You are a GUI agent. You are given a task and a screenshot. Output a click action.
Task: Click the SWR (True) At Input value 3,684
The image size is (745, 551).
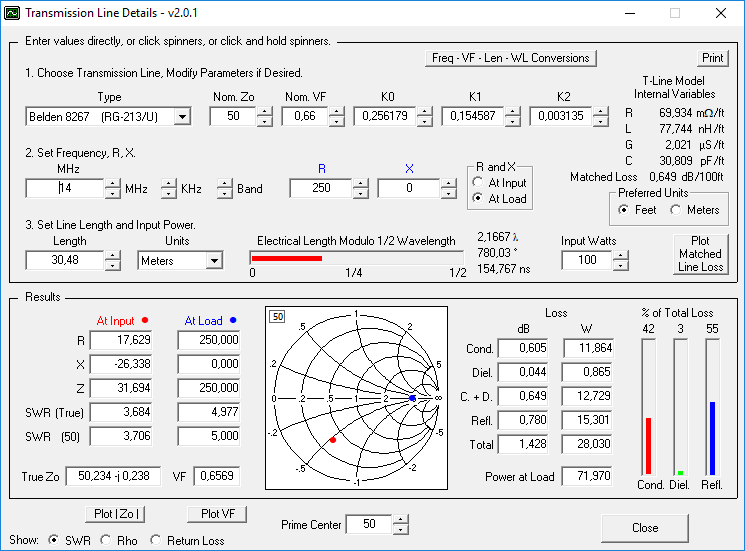121,412
